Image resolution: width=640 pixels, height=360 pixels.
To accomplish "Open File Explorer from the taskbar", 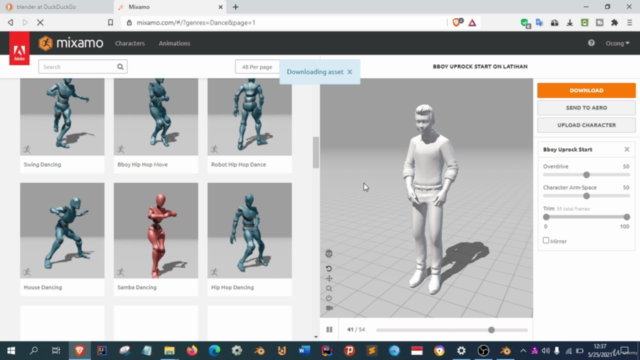I will click(169, 351).
